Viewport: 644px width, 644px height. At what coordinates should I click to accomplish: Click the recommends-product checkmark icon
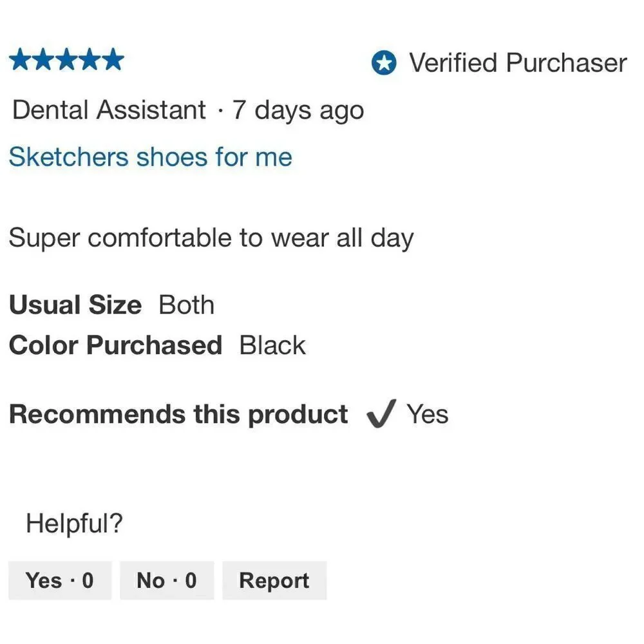coord(381,413)
